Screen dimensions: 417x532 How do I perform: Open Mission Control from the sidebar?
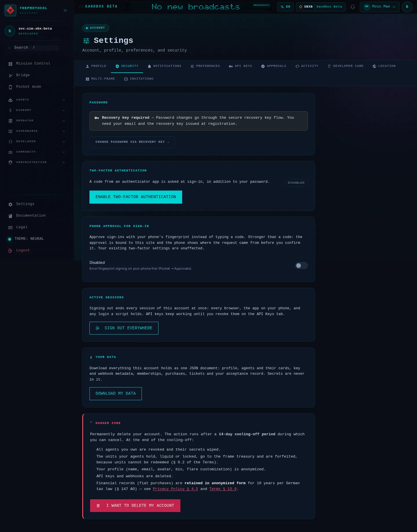click(x=37, y=63)
